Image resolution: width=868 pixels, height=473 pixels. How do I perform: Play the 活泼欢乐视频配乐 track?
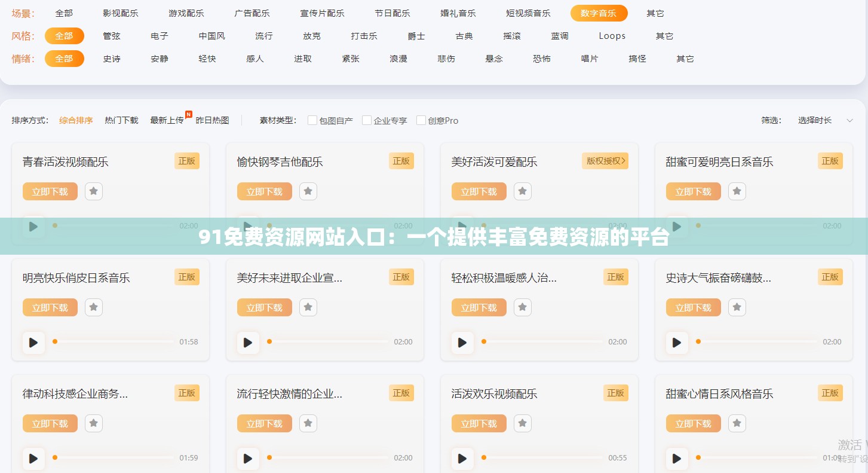point(462,459)
